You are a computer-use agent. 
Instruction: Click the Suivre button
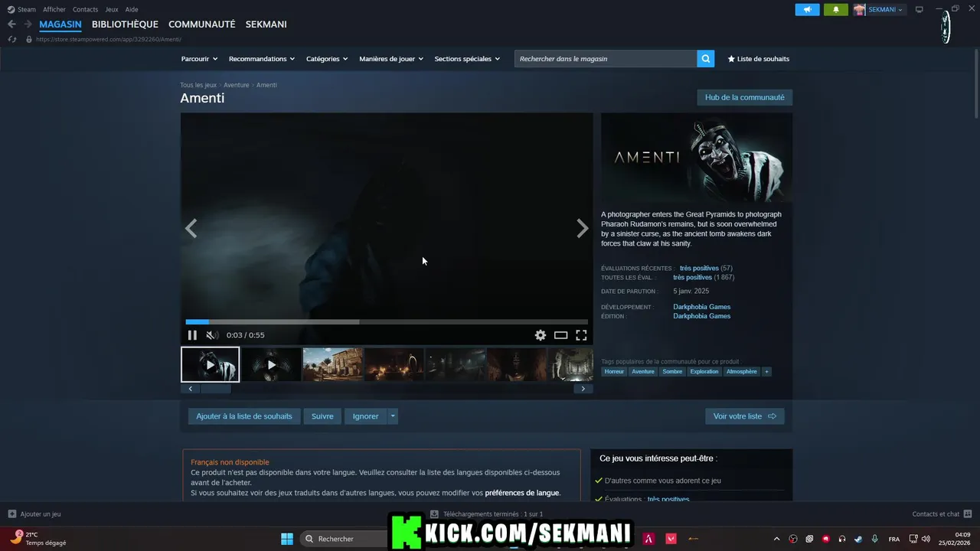(x=322, y=416)
